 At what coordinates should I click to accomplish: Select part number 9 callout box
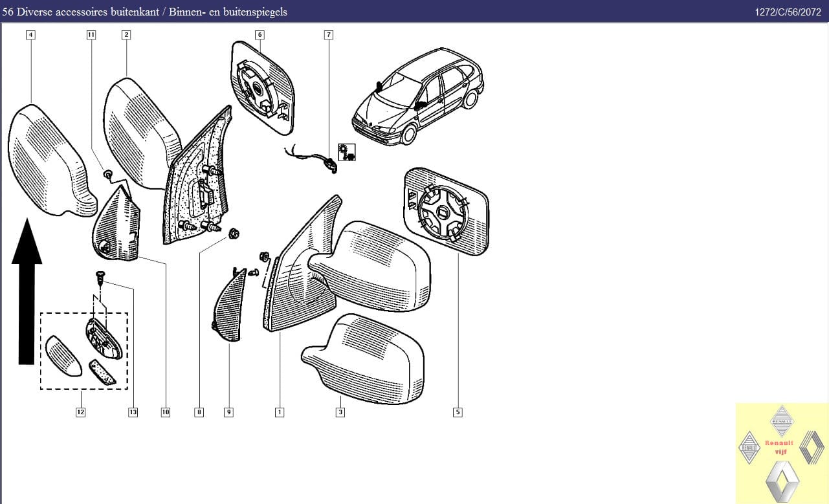[228, 412]
